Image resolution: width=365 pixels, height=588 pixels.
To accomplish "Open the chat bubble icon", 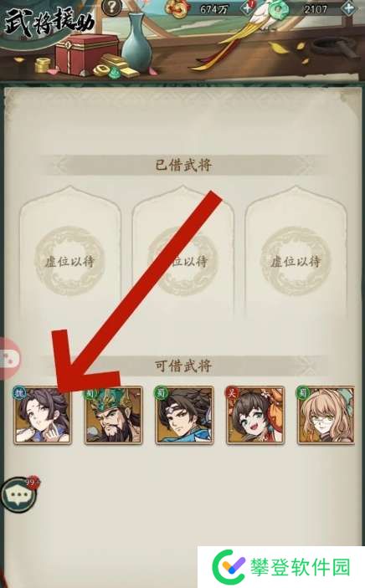I will (19, 494).
